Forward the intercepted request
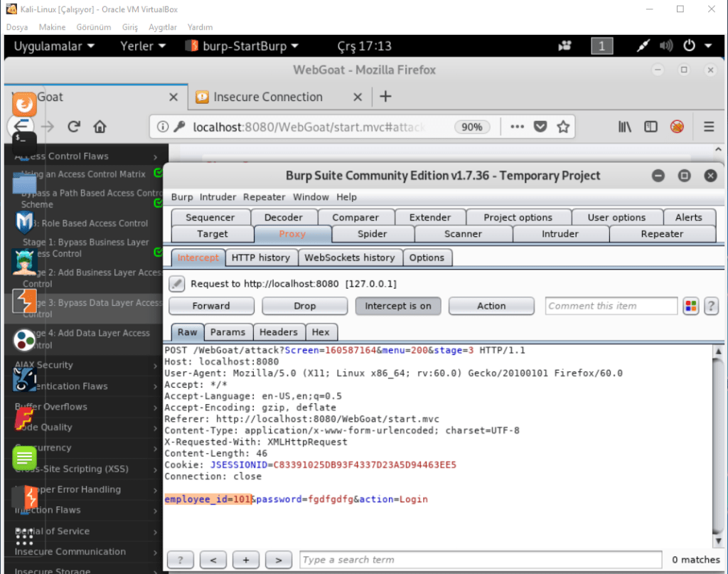728x574 pixels. (x=211, y=306)
